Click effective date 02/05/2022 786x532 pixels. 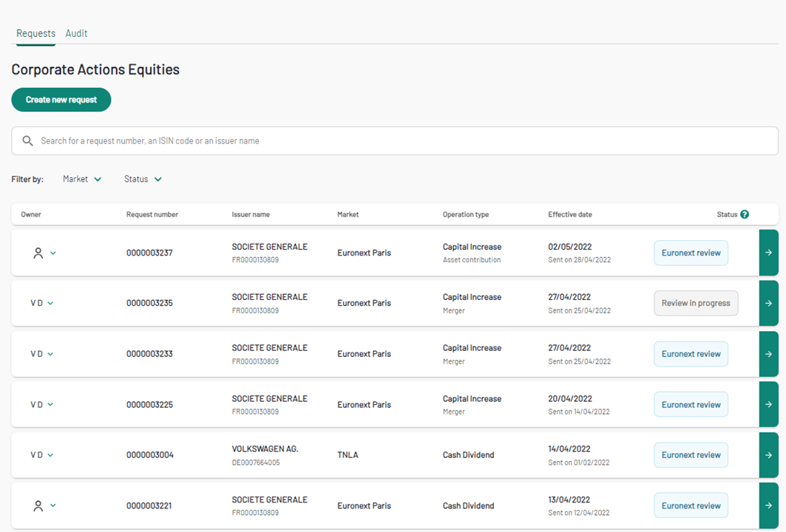tap(570, 247)
